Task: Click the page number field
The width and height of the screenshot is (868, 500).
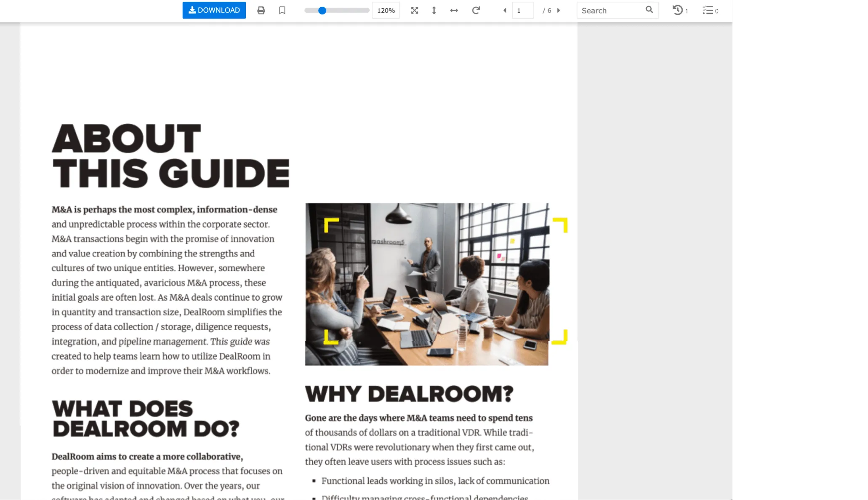Action: coord(522,11)
